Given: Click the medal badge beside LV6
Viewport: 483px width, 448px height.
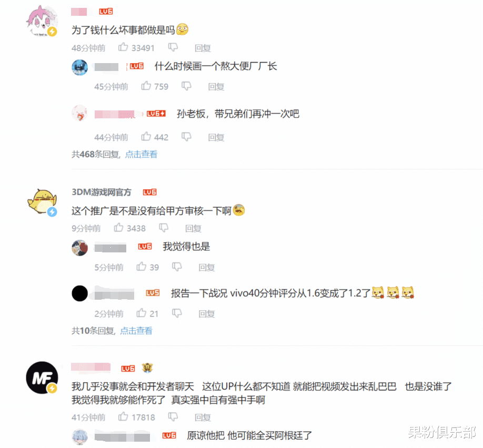Looking at the screenshot, I should click(147, 368).
